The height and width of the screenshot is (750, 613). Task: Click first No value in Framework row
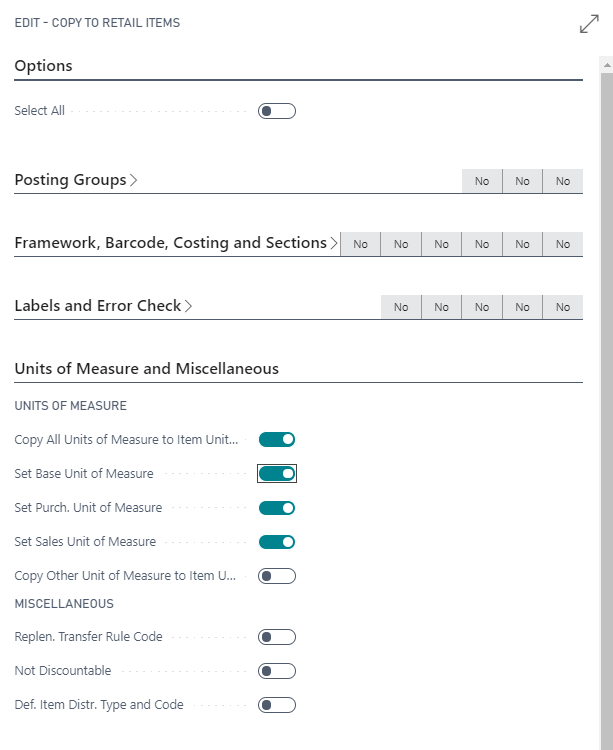(360, 244)
